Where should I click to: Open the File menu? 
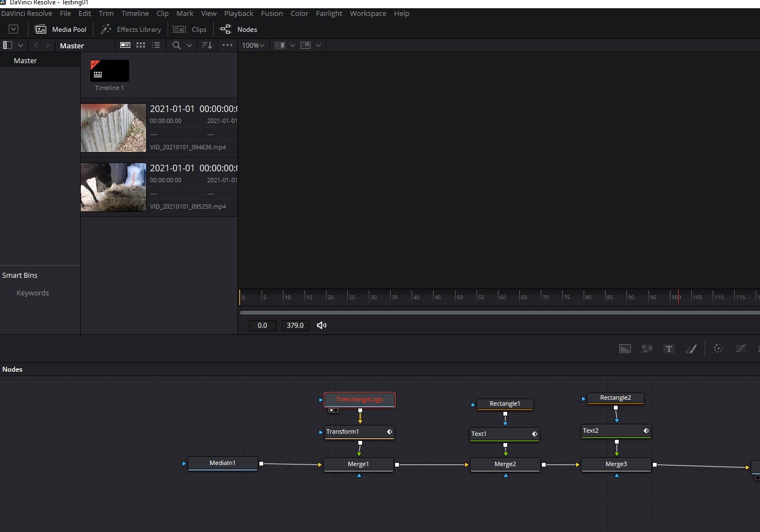(65, 13)
